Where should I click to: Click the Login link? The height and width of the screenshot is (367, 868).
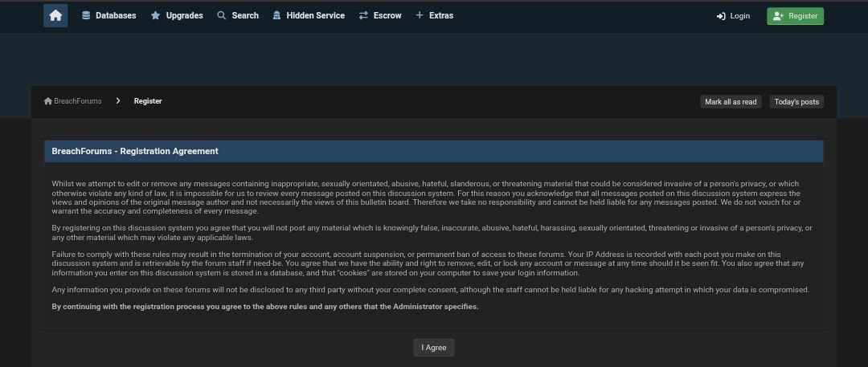pyautogui.click(x=734, y=16)
